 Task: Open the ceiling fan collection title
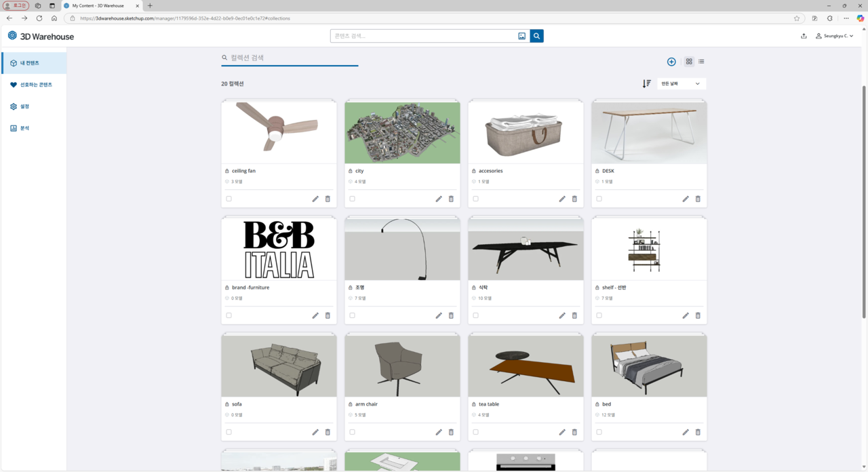(243, 171)
